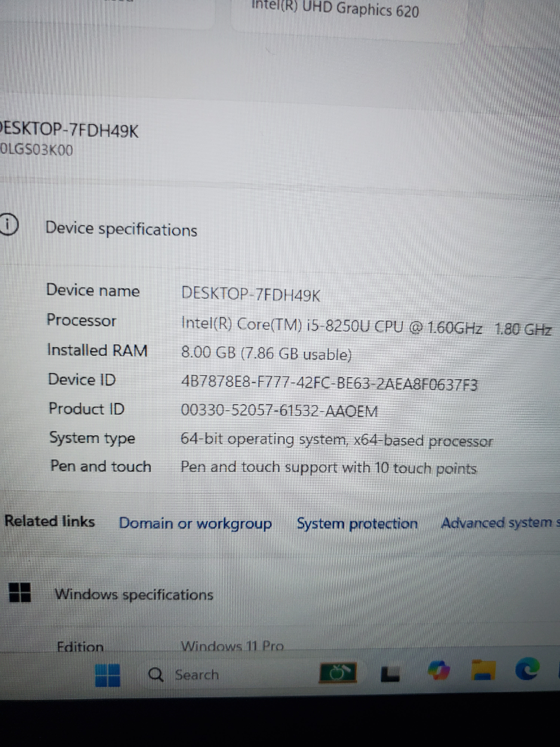Click the taskbar Search box
This screenshot has height=747, width=560.
click(197, 675)
